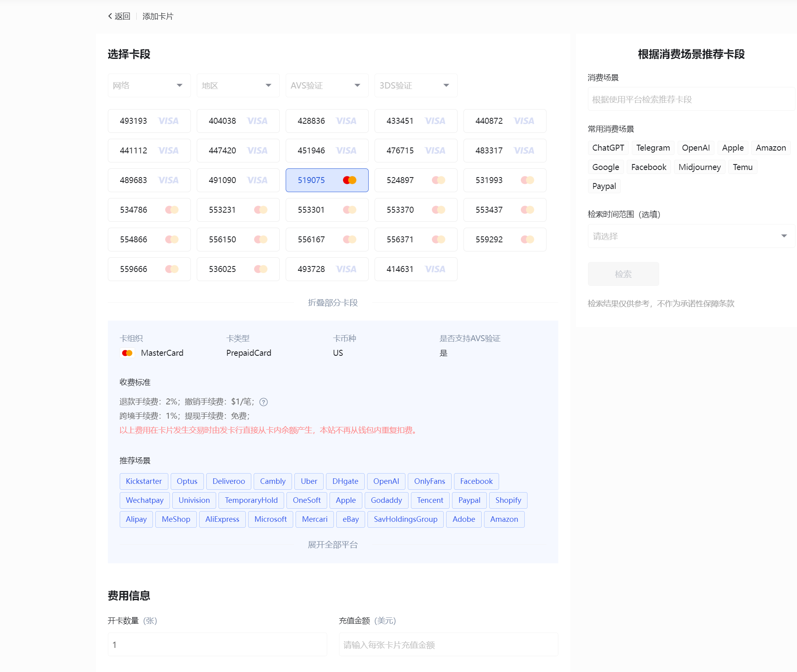Select the OpenAI common scenario tag
Image resolution: width=797 pixels, height=672 pixels.
(695, 148)
